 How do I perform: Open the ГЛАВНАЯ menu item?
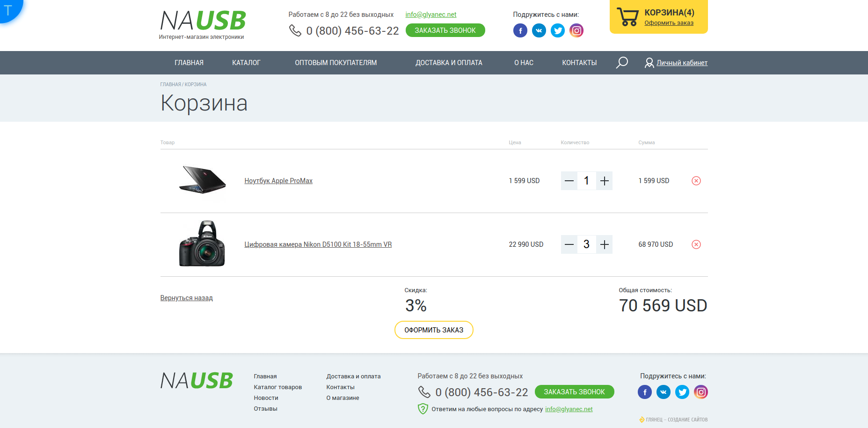189,63
